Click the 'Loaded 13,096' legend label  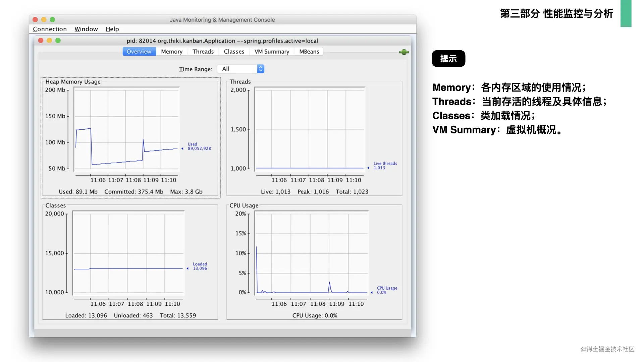(200, 266)
